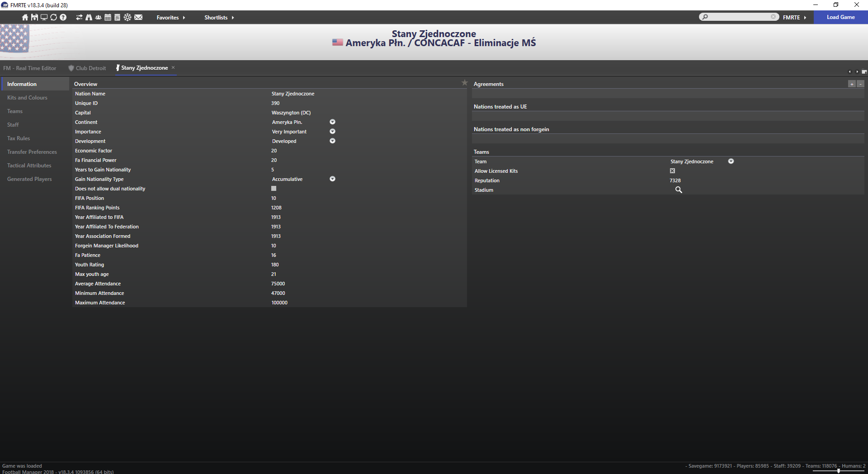Toggle the Allow Licensed Kits checkbox
This screenshot has height=474, width=868.
pos(672,171)
